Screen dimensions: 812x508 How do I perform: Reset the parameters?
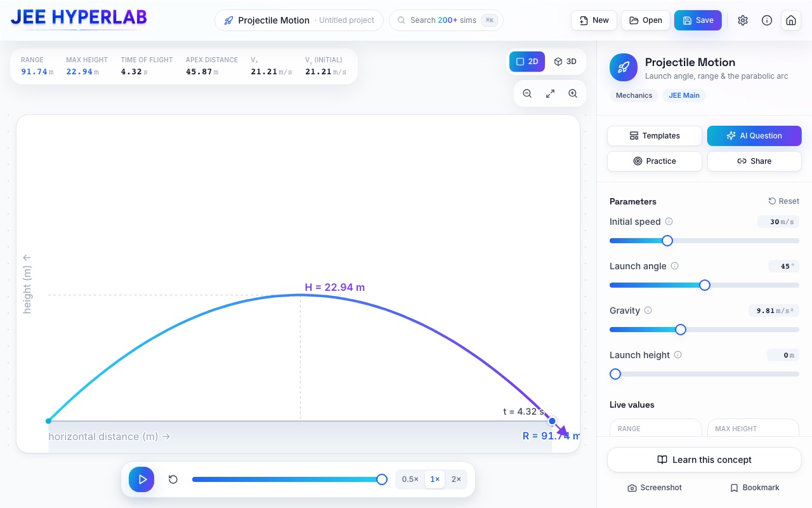tap(783, 201)
